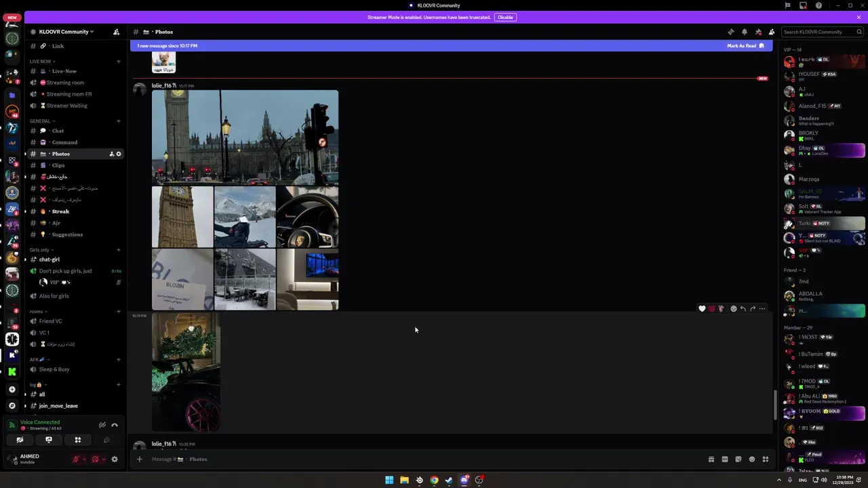This screenshot has height=488, width=868.
Task: Collapse rooms category
Action: pyautogui.click(x=38, y=312)
